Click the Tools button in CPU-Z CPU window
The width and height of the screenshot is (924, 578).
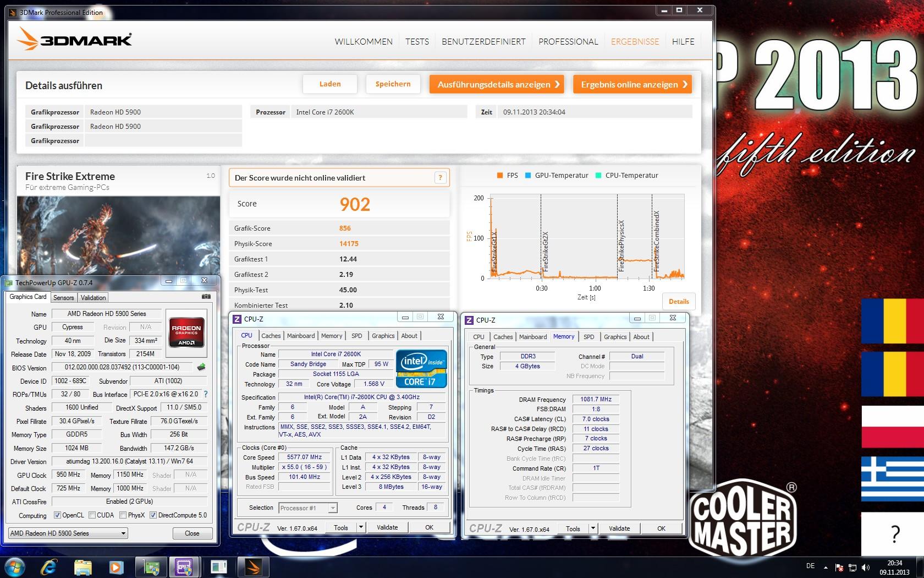[341, 527]
